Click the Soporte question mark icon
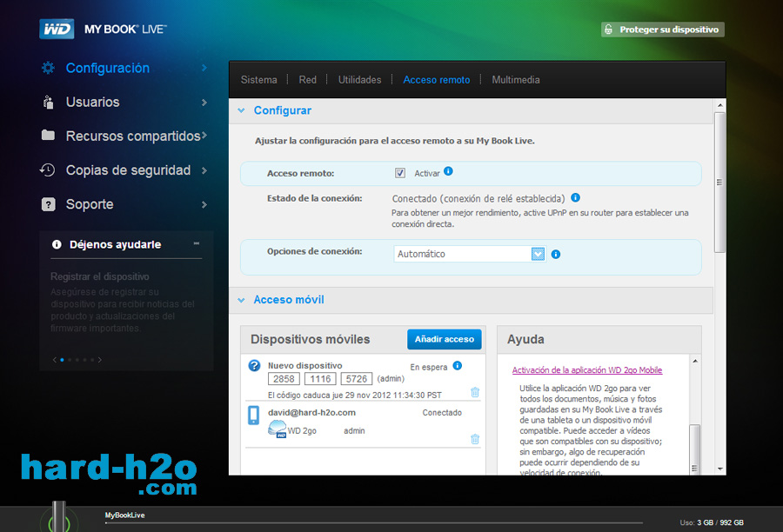This screenshot has width=783, height=532. 48,204
